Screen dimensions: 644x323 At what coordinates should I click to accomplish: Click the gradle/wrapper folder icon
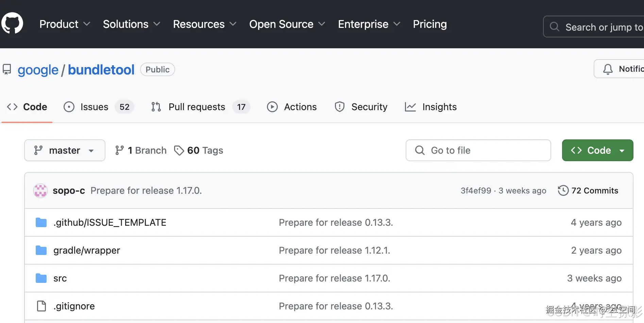(41, 250)
